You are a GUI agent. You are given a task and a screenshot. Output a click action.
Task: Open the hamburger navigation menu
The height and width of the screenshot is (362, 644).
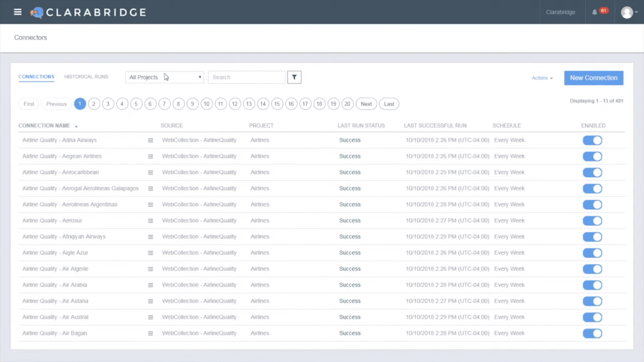pyautogui.click(x=17, y=12)
